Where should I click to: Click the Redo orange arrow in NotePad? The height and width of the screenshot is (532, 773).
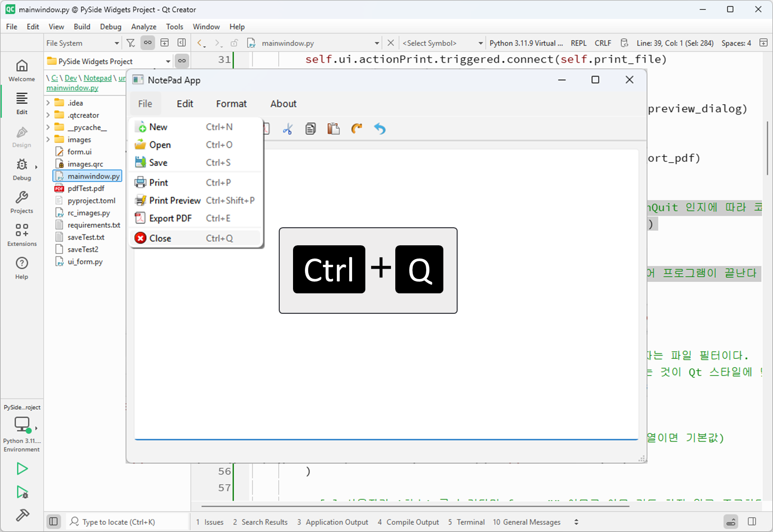(x=356, y=129)
